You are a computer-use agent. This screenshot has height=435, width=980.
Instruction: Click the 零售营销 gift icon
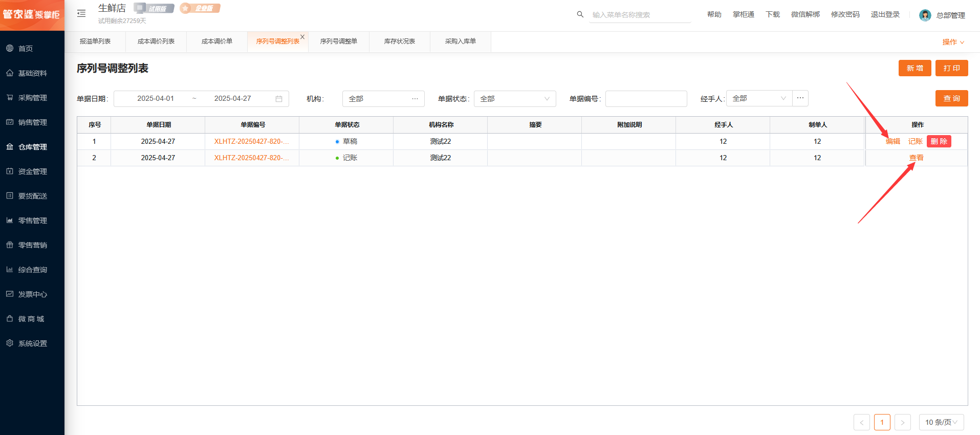pyautogui.click(x=10, y=245)
